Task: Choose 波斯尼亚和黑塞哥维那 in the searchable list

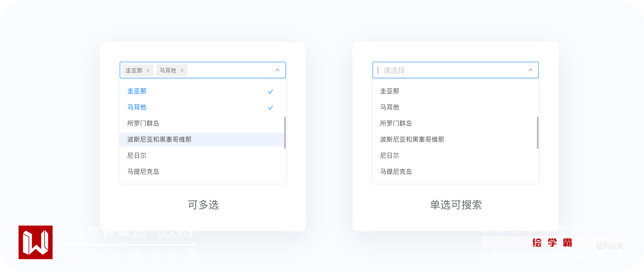Action: coord(455,139)
